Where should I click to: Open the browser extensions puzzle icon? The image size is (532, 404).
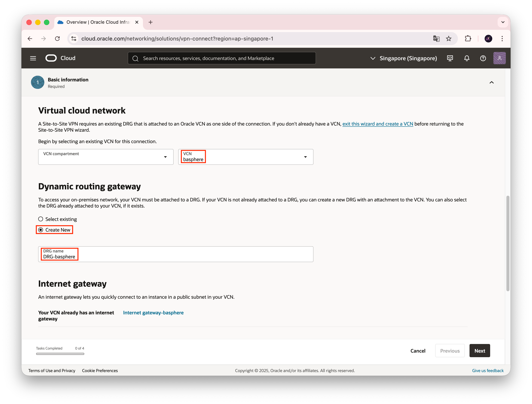(468, 38)
